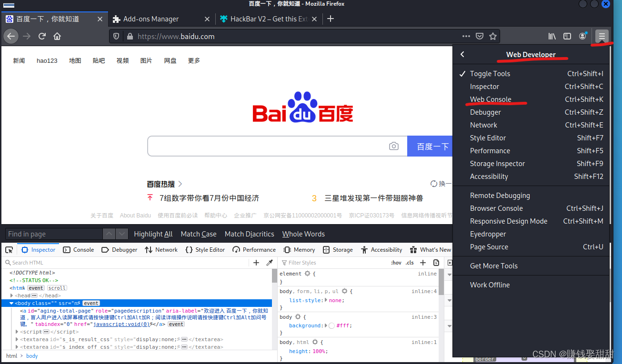622x364 pixels.
Task: Expand the s_index_off_css textarea node
Action: coord(17,347)
